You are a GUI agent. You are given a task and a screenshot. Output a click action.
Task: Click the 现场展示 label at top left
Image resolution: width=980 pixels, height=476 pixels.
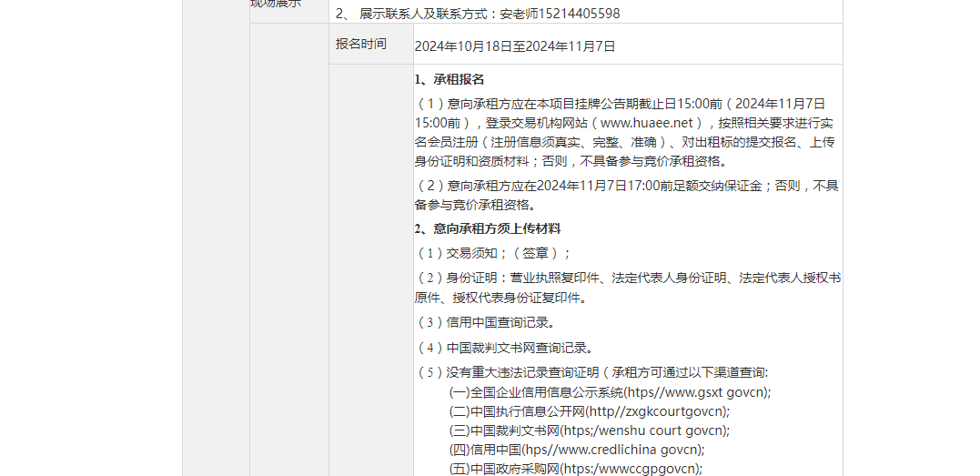click(276, 5)
